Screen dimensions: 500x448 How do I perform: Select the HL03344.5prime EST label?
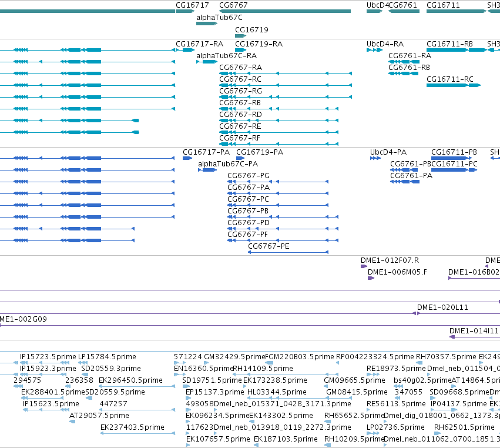click(x=277, y=392)
